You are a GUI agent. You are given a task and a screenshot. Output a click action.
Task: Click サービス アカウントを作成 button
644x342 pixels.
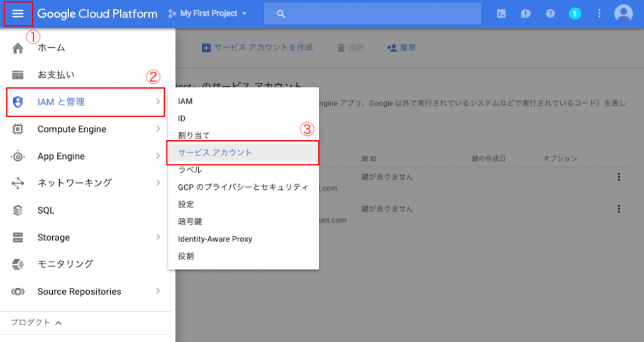tap(257, 48)
